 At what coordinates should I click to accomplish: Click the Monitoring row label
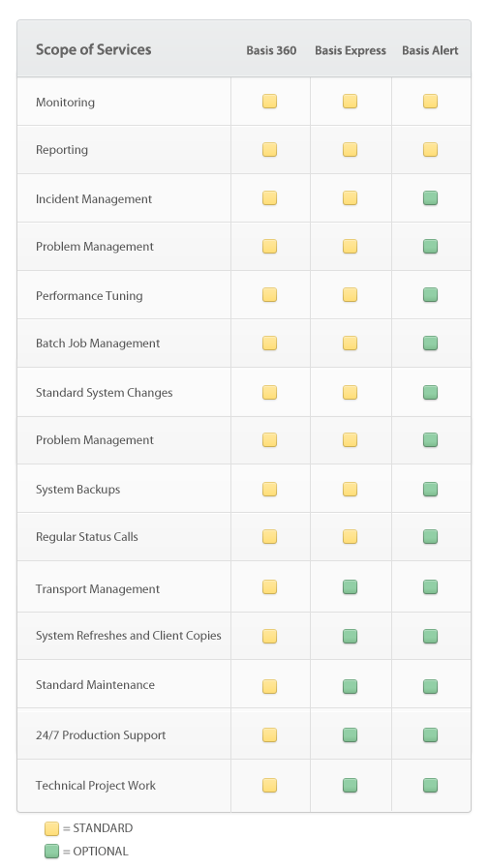click(x=65, y=103)
